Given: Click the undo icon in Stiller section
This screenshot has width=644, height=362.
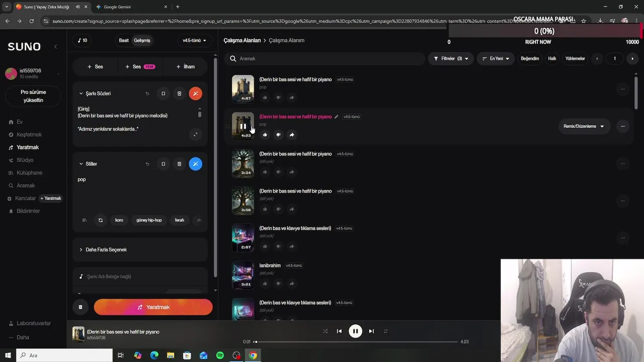Looking at the screenshot, I should coord(147,164).
